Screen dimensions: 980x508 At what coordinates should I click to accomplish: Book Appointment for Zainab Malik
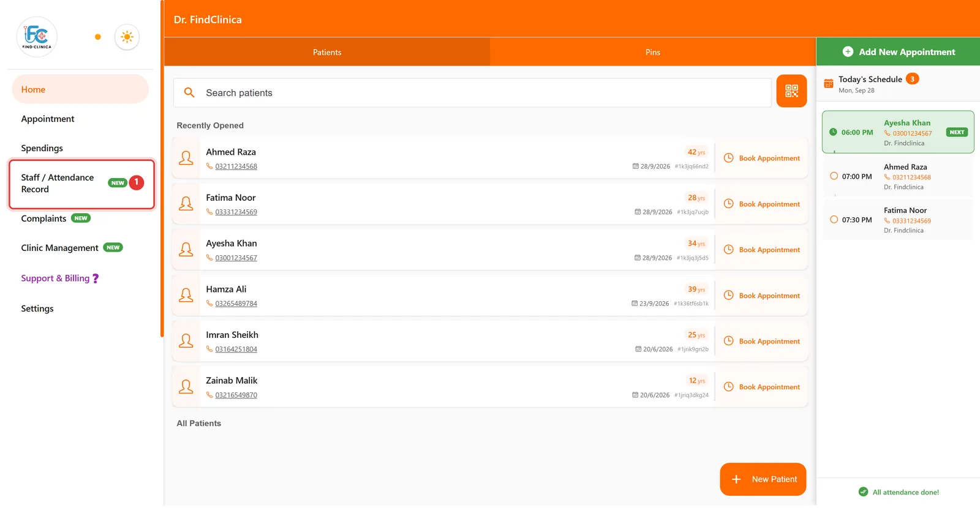(762, 387)
